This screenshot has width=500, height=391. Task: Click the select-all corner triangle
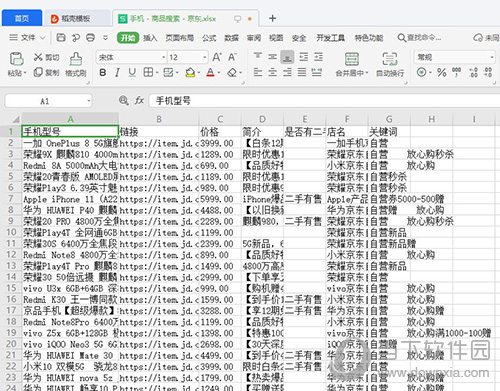click(15, 119)
